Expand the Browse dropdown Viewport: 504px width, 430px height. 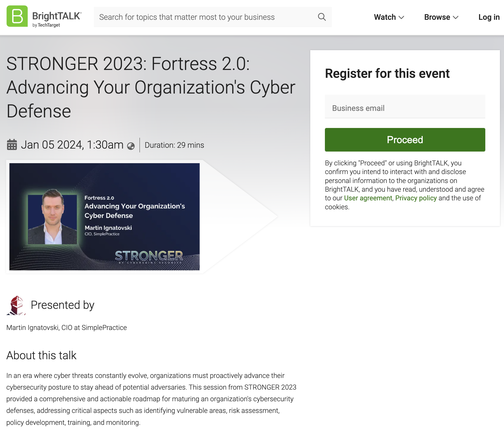pyautogui.click(x=440, y=17)
